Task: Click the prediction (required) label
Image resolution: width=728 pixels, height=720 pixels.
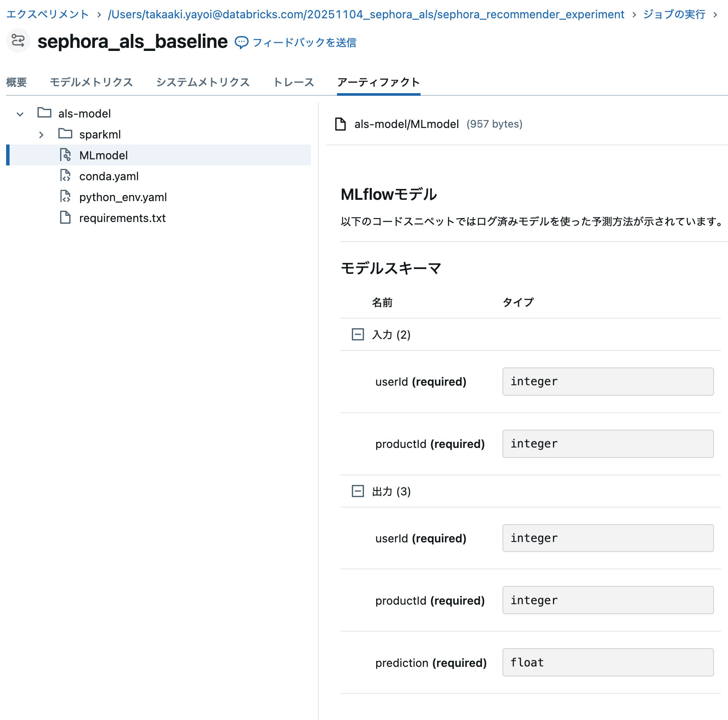Action: (x=431, y=663)
